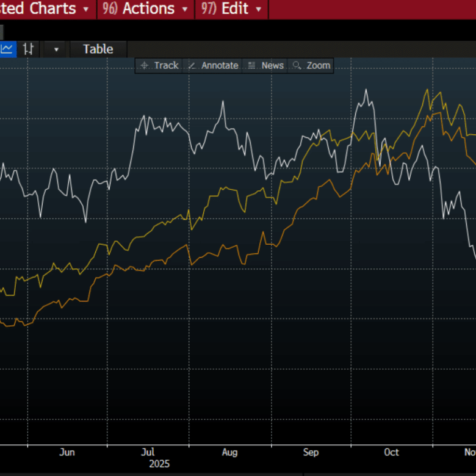The image size is (476, 476).
Task: Enable the Track crosshair tool
Action: (x=159, y=65)
